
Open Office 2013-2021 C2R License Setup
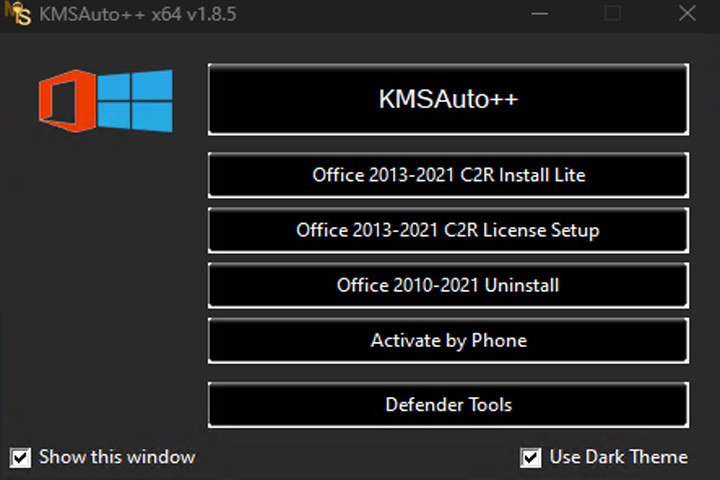448,230
